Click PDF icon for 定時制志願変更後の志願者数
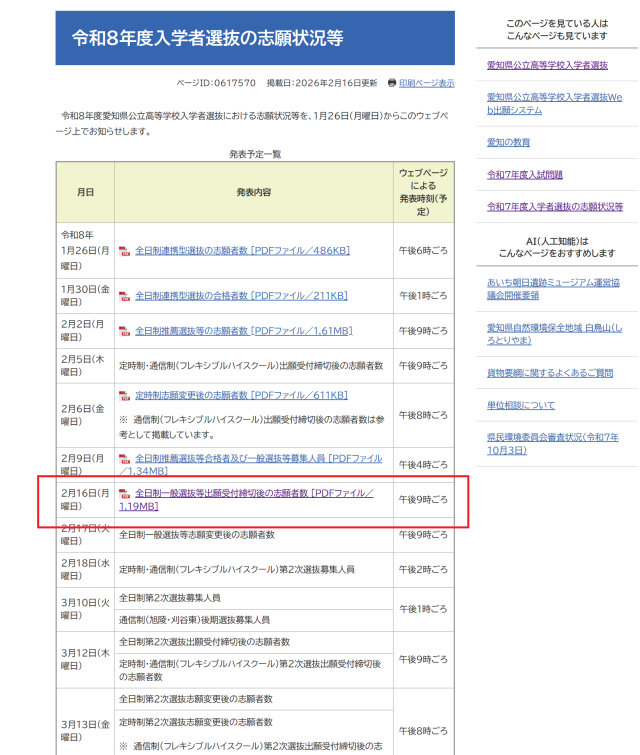The height and width of the screenshot is (755, 640). pos(125,396)
